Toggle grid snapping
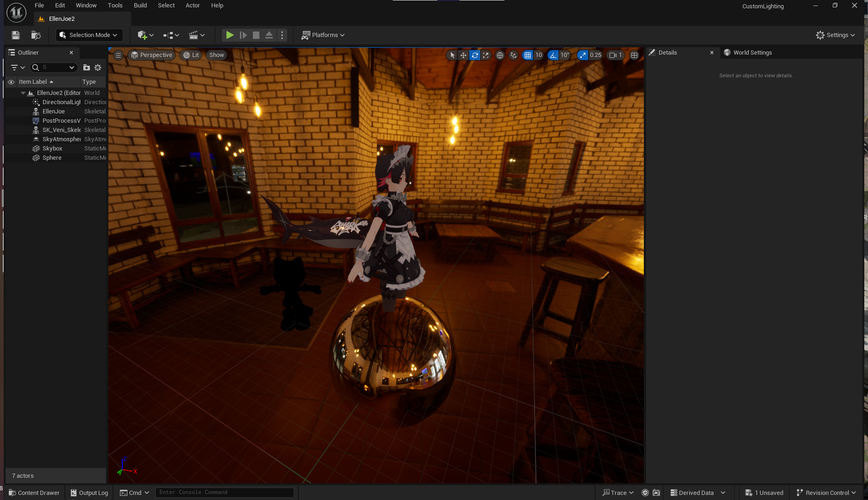Viewport: 868px width, 500px height. click(x=528, y=55)
